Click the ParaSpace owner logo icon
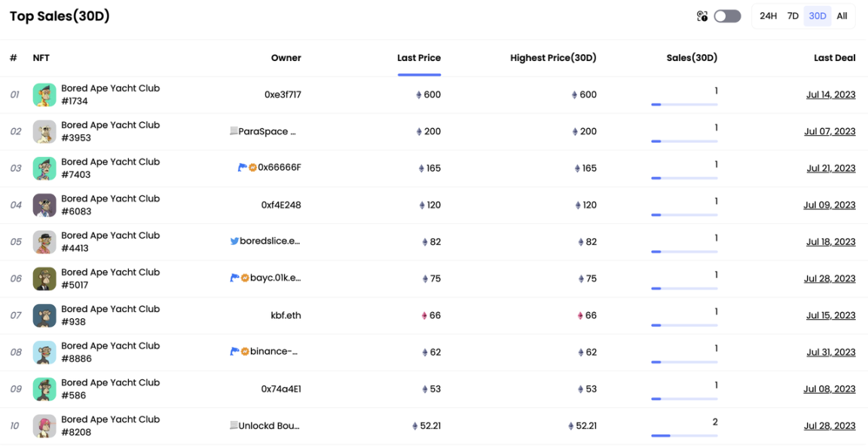Screen dimensions: 868x448 coord(234,131)
